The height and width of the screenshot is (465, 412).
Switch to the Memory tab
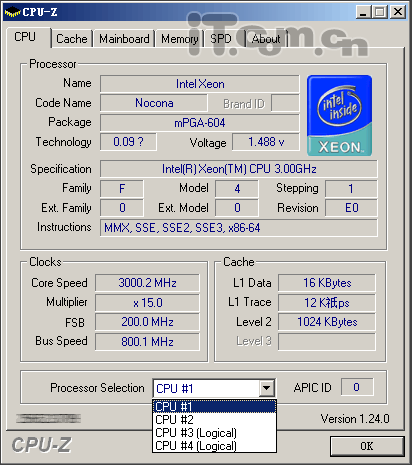point(179,39)
